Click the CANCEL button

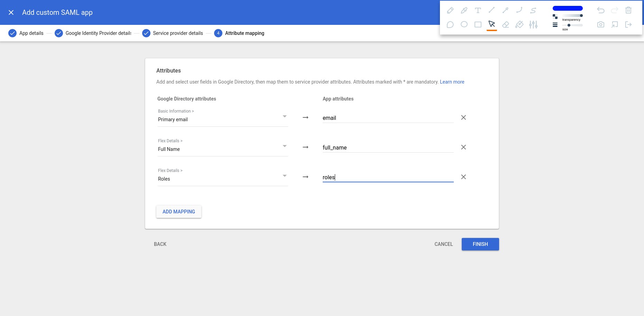pos(443,244)
